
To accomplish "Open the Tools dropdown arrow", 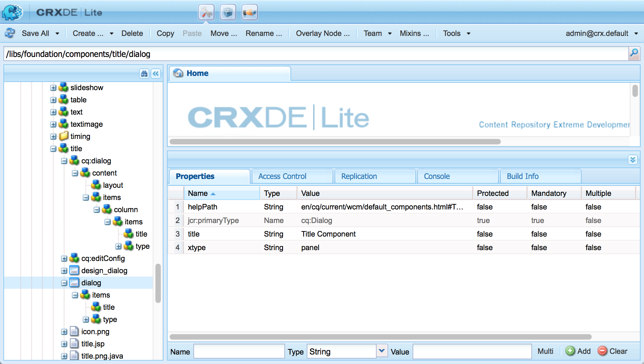I will click(469, 34).
